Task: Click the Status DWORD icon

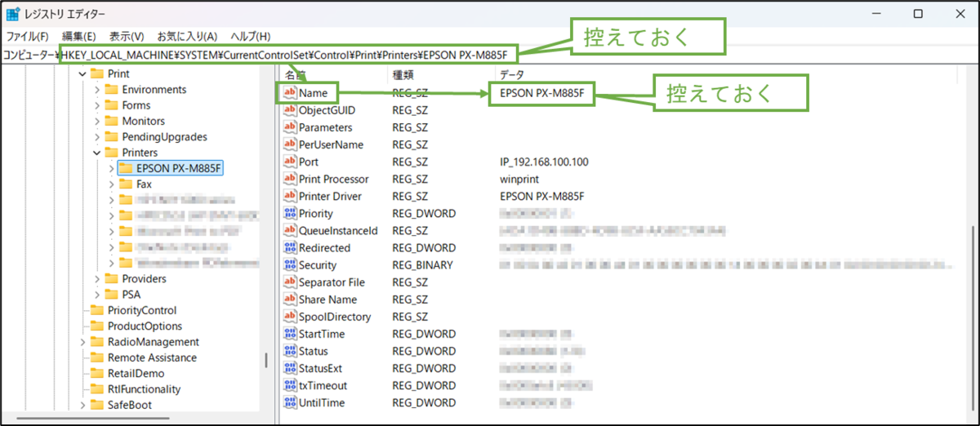Action: click(x=290, y=351)
